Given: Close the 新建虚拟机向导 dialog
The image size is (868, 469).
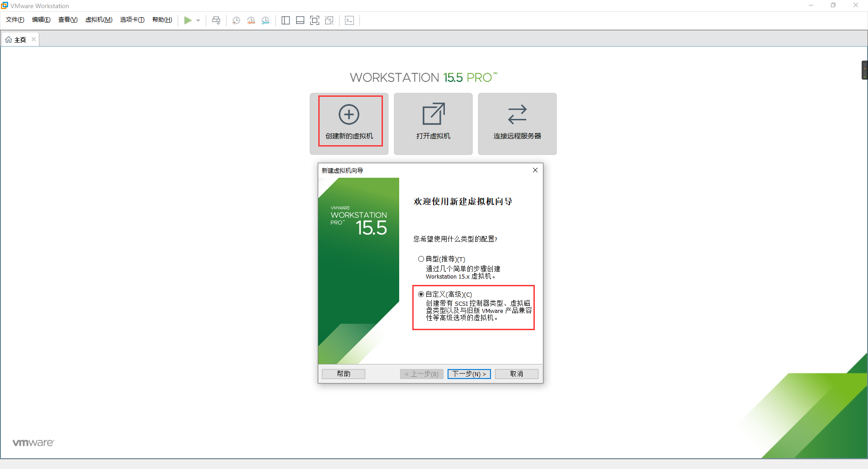Looking at the screenshot, I should [535, 170].
